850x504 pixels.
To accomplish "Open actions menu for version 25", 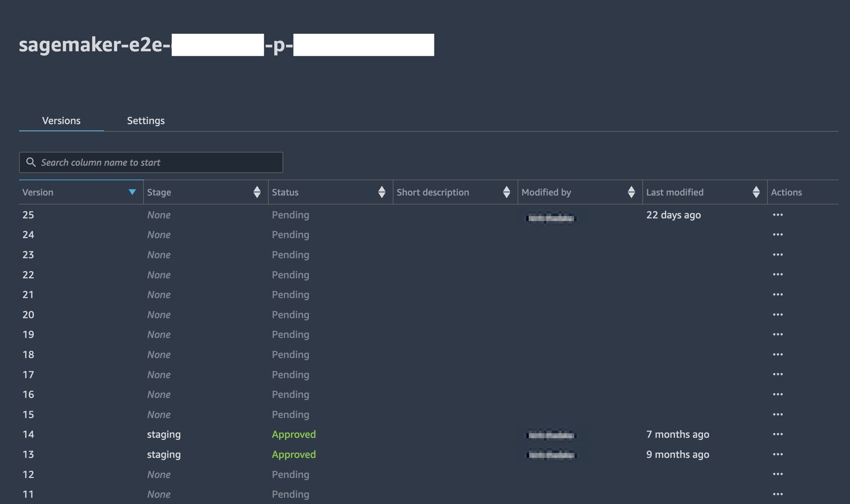I will click(x=778, y=215).
